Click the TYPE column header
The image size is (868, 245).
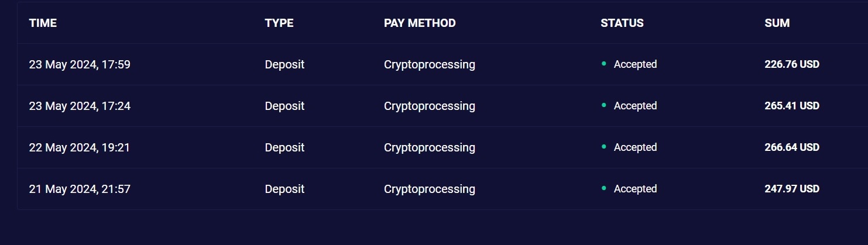pos(279,23)
